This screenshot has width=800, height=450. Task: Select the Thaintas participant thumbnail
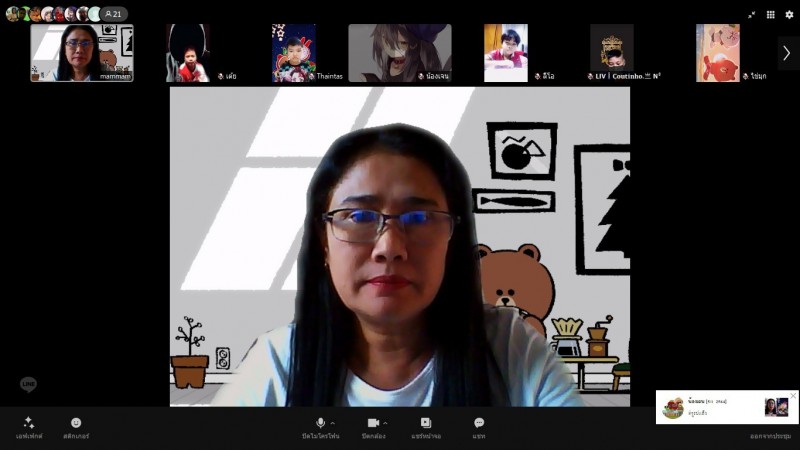coord(294,52)
